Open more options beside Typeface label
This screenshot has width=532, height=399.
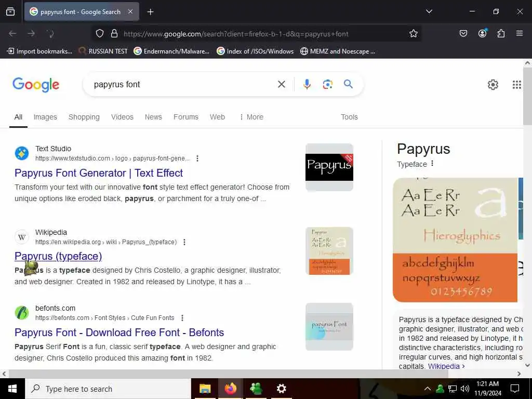pyautogui.click(x=432, y=164)
